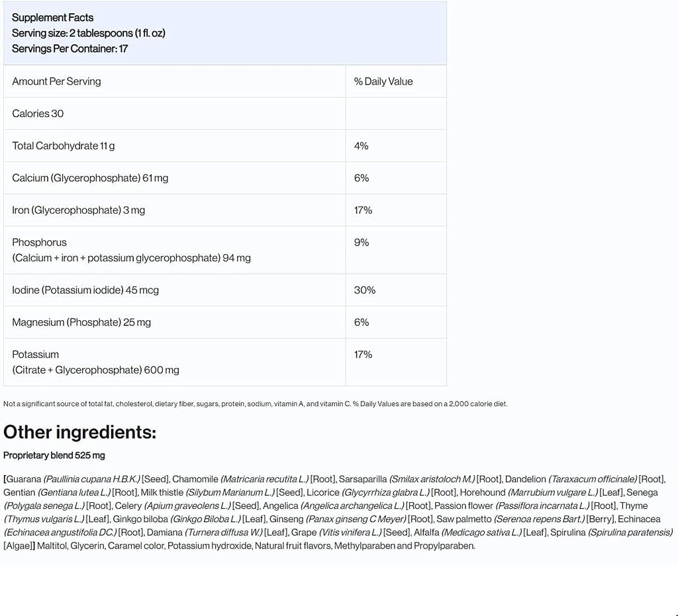Viewport: 678px width, 616px height.
Task: Select the Calcium (Glycerophosphate) 61 mg row
Action: [90, 178]
